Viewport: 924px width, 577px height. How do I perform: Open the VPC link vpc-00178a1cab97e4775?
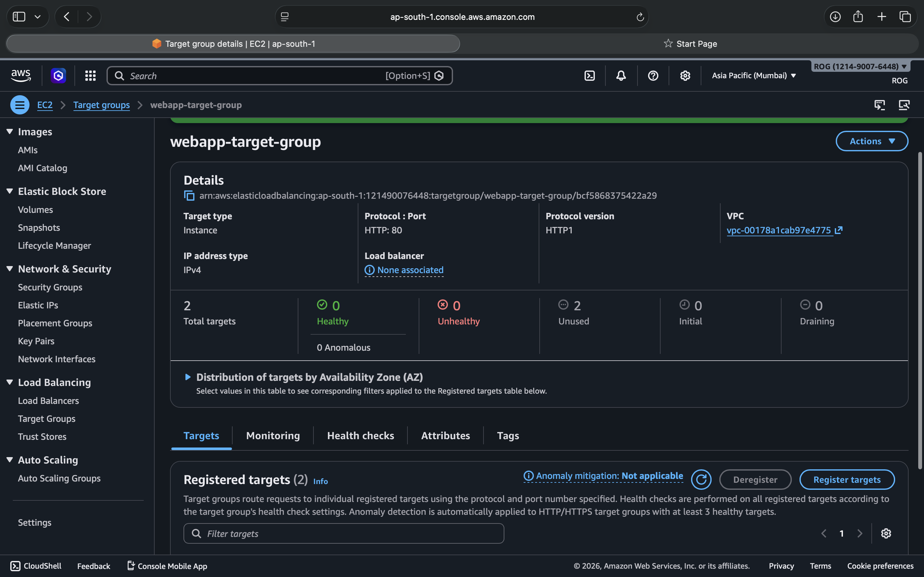tap(779, 230)
